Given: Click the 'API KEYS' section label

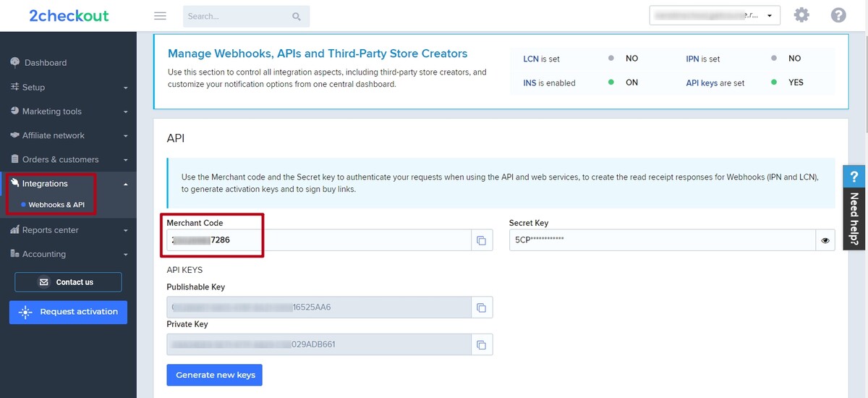Looking at the screenshot, I should click(184, 269).
